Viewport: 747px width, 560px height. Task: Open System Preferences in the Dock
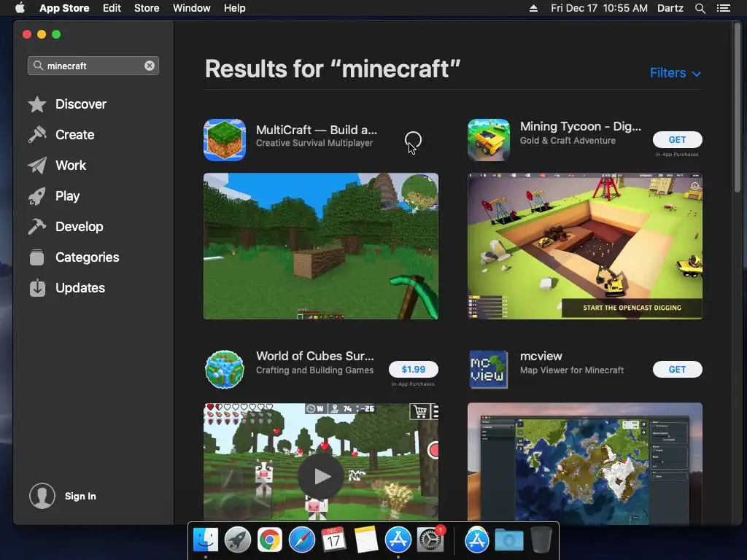click(x=430, y=540)
